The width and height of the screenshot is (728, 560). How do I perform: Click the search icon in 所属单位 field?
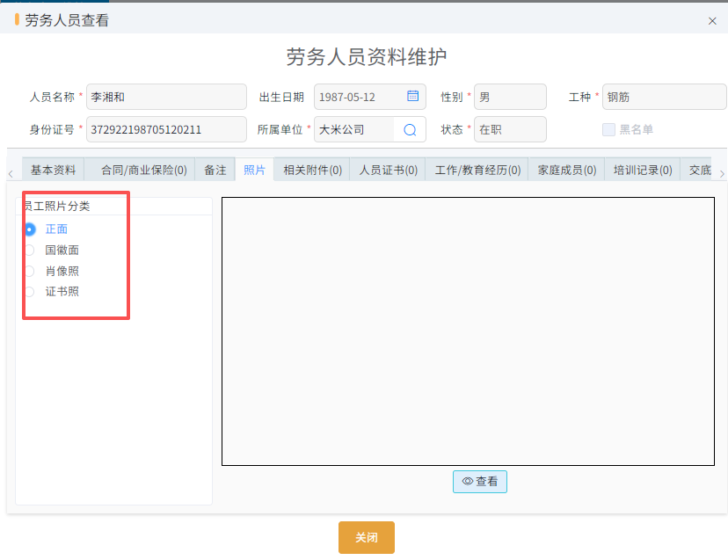coord(410,129)
